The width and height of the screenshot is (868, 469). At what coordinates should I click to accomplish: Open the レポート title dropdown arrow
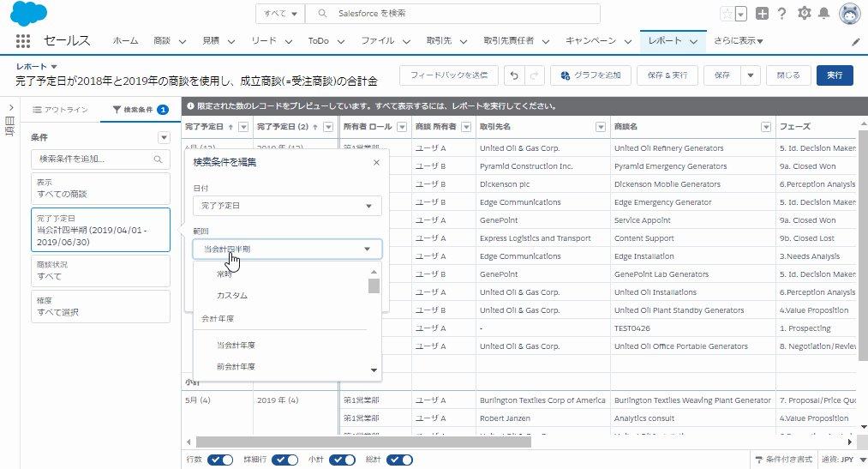[x=54, y=66]
